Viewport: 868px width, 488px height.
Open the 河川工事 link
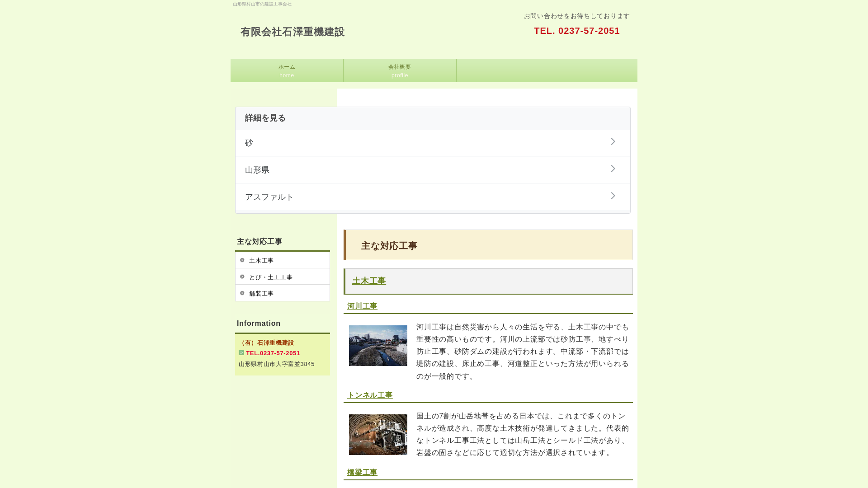click(x=362, y=306)
